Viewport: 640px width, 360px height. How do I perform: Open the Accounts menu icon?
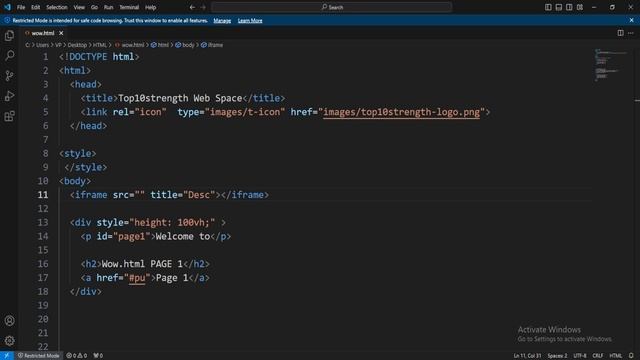[9, 321]
